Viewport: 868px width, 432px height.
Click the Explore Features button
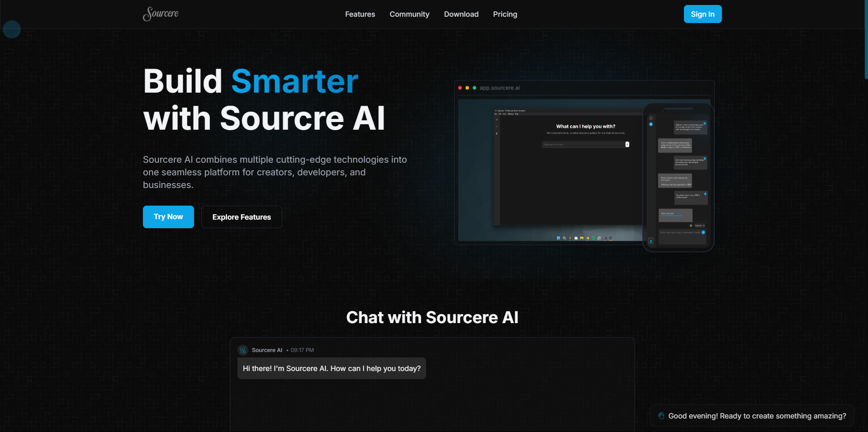242,217
